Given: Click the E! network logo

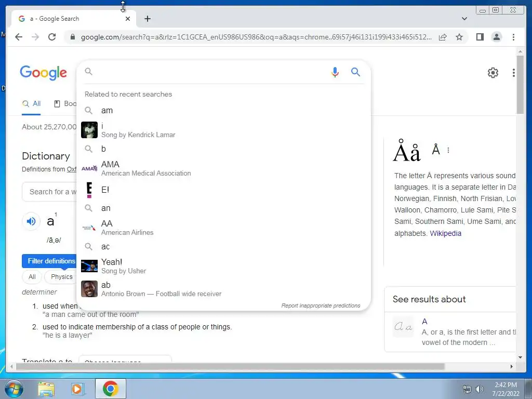Looking at the screenshot, I should tap(89, 190).
